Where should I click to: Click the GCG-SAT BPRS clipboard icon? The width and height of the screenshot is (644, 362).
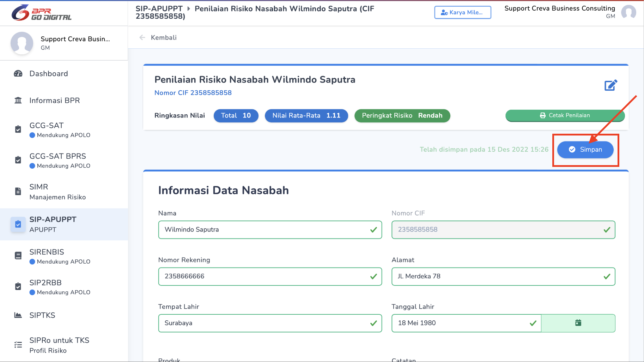click(x=18, y=160)
